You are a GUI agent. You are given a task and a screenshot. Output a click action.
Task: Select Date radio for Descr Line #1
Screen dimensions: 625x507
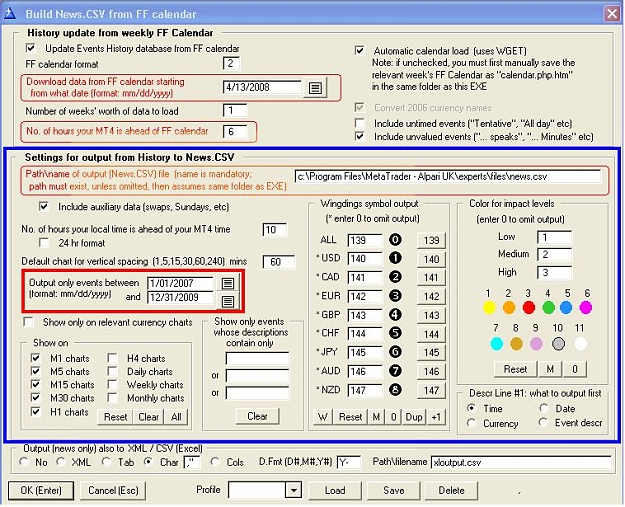(x=544, y=408)
